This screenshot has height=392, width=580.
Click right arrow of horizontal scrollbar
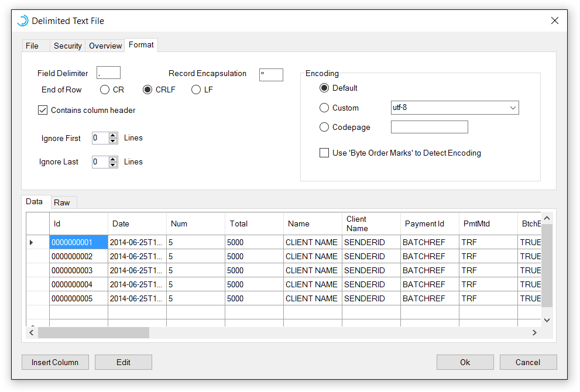pyautogui.click(x=534, y=332)
